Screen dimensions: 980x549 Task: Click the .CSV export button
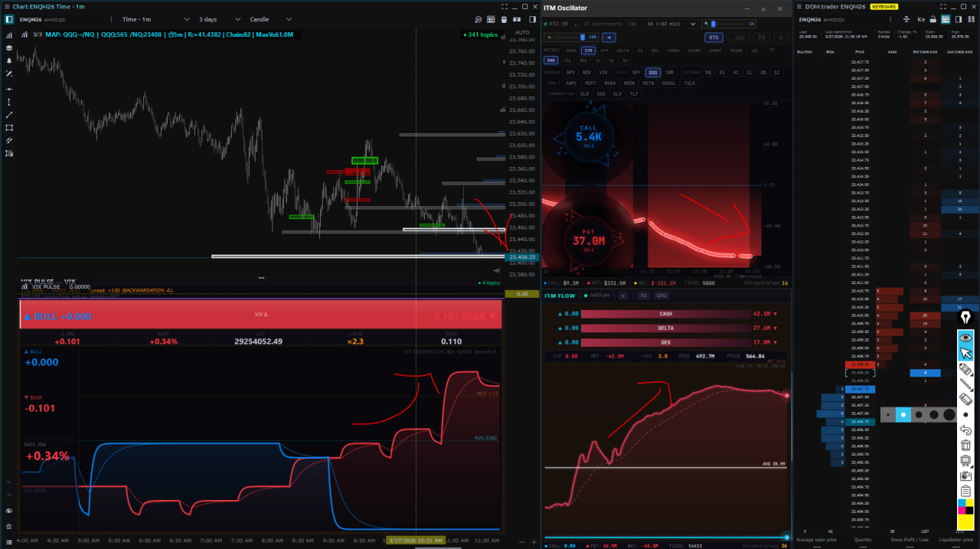[740, 37]
